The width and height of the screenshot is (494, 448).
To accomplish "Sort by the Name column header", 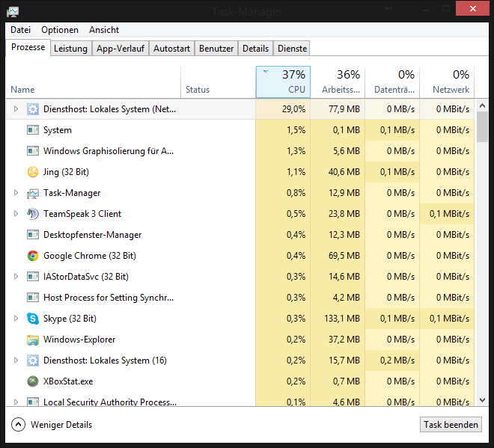I will [x=94, y=82].
